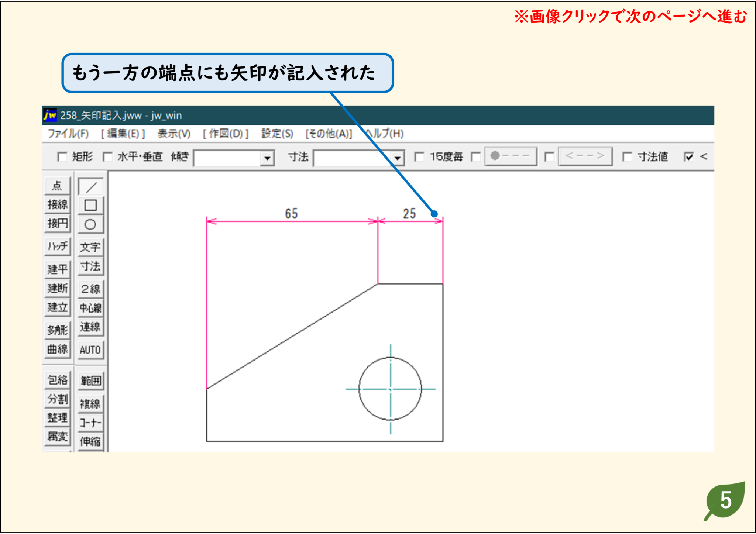Viewport: 756px width, 534px height.
Task: Select the 線 (line) drawing tool
Action: tap(90, 186)
